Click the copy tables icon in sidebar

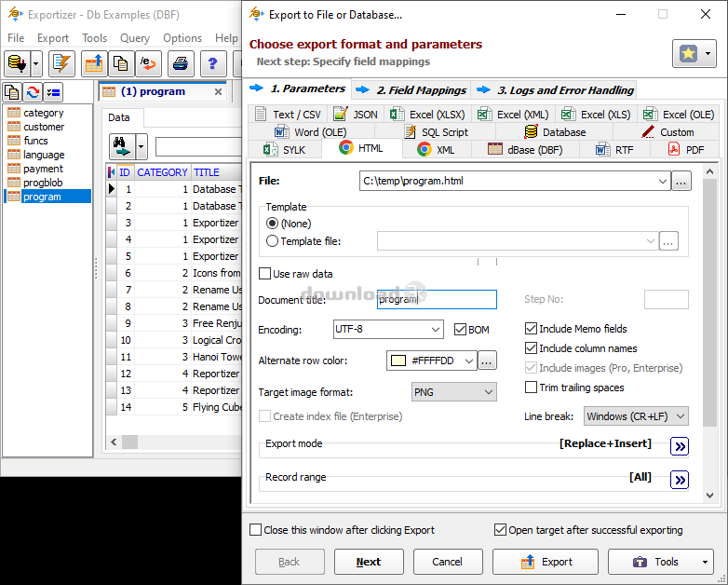point(12,92)
